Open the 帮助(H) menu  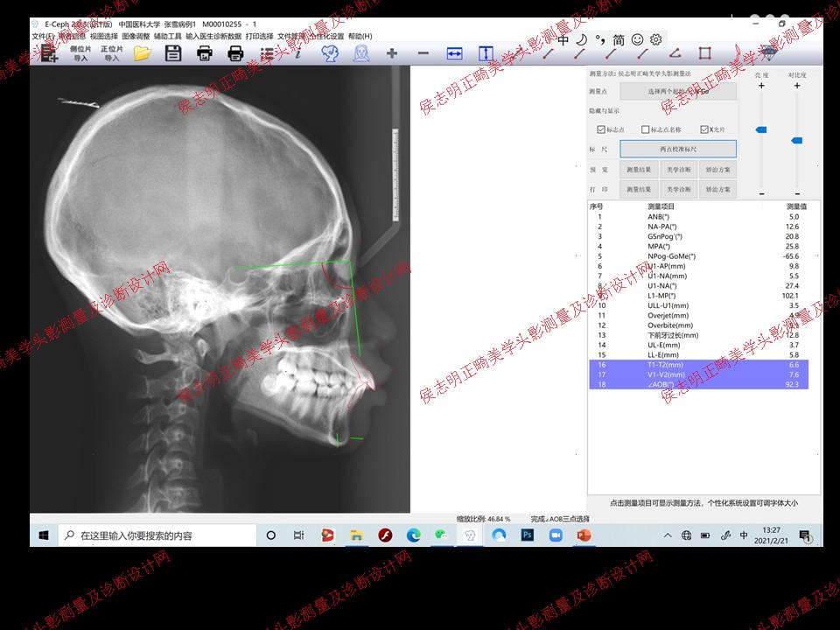(360, 36)
